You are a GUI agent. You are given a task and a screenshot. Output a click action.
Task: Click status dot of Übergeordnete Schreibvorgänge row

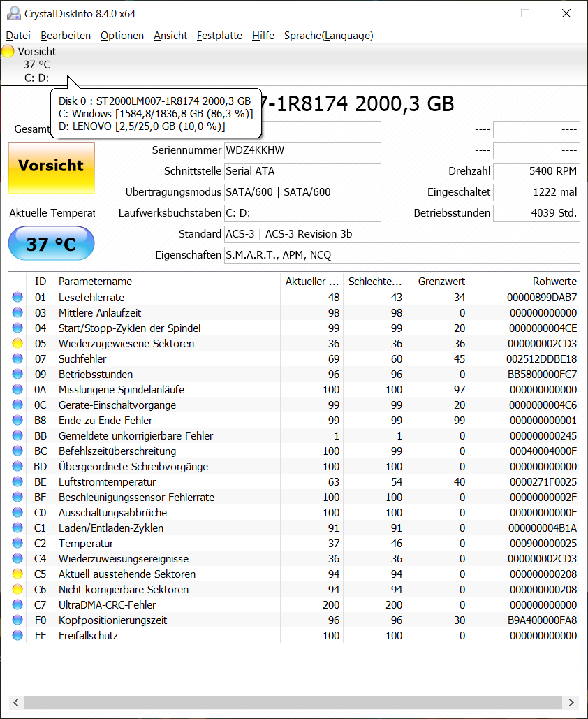[x=17, y=466]
